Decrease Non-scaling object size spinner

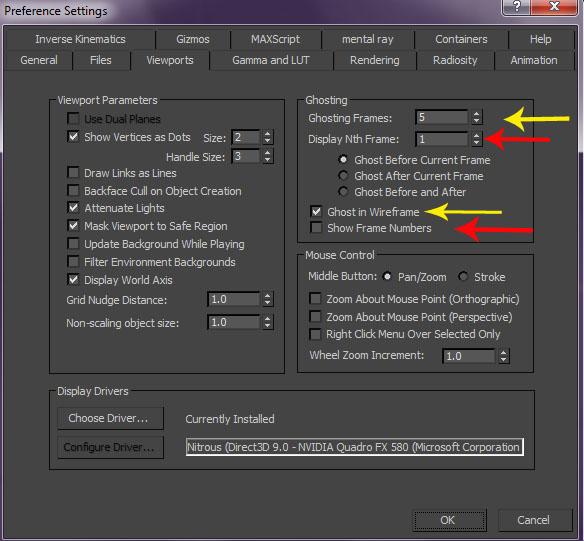[267, 326]
